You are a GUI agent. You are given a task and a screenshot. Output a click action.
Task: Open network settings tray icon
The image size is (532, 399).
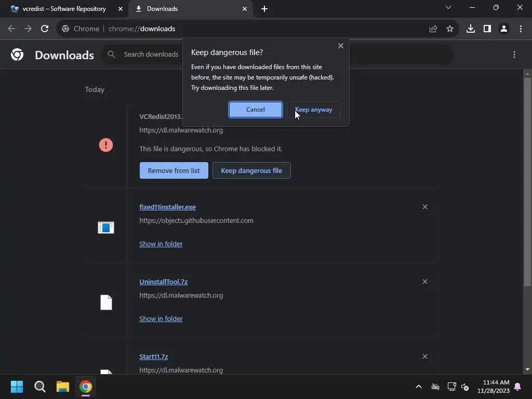pyautogui.click(x=451, y=387)
